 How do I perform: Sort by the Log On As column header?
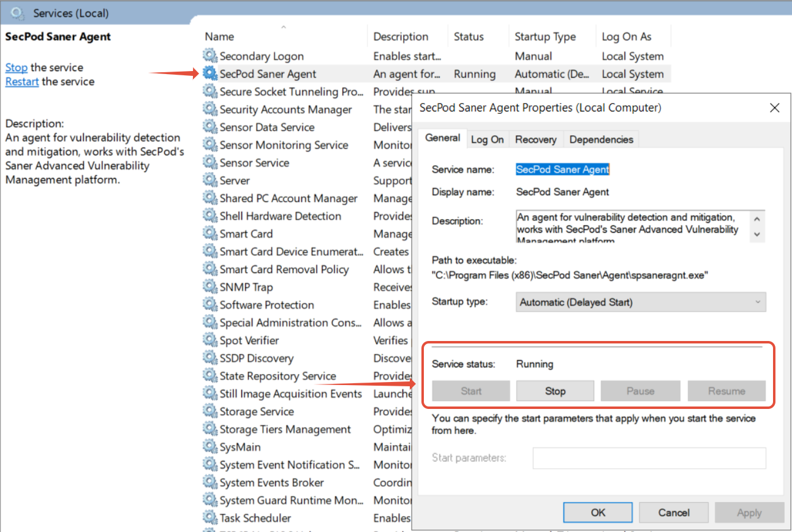pyautogui.click(x=627, y=37)
